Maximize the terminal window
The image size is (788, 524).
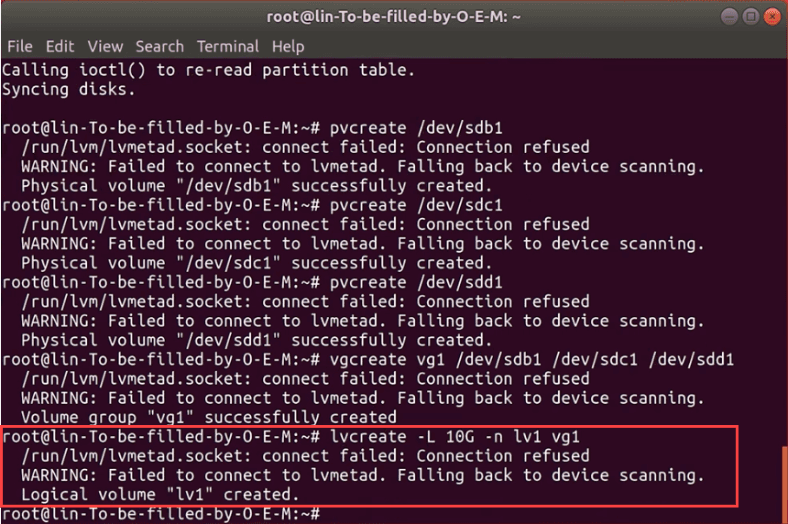pyautogui.click(x=750, y=16)
